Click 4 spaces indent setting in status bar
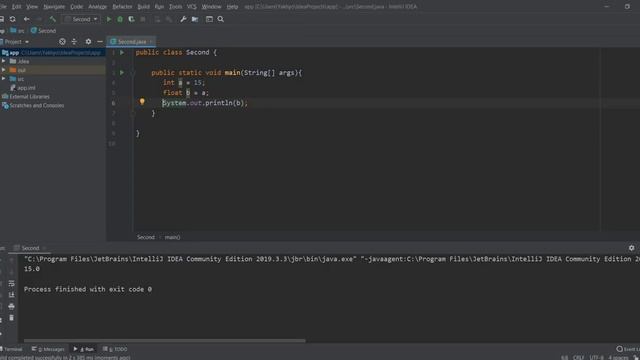Image resolution: width=640 pixels, height=360 pixels. [618, 358]
